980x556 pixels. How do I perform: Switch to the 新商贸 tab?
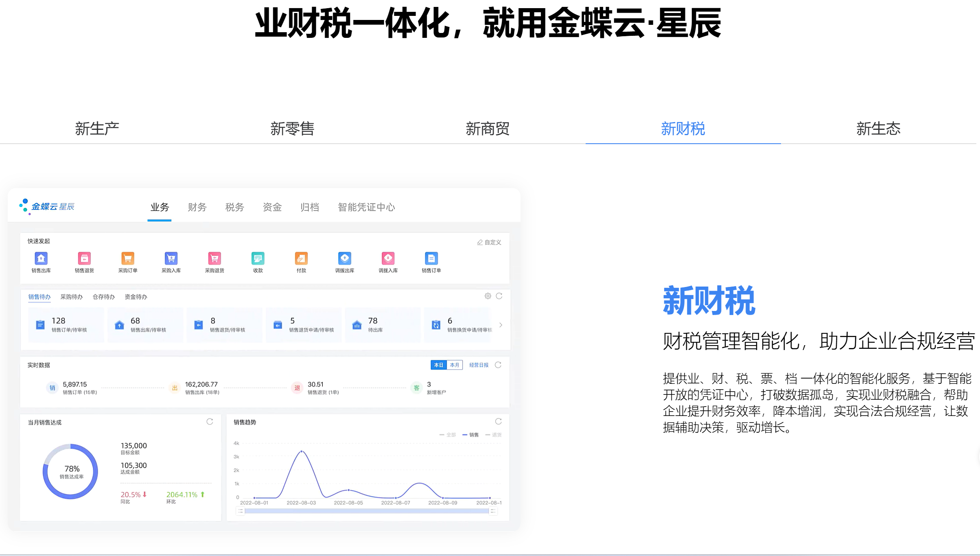(488, 129)
